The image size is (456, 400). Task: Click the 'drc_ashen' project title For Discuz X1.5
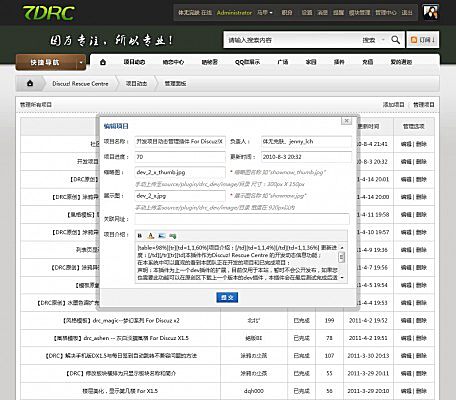click(x=121, y=338)
